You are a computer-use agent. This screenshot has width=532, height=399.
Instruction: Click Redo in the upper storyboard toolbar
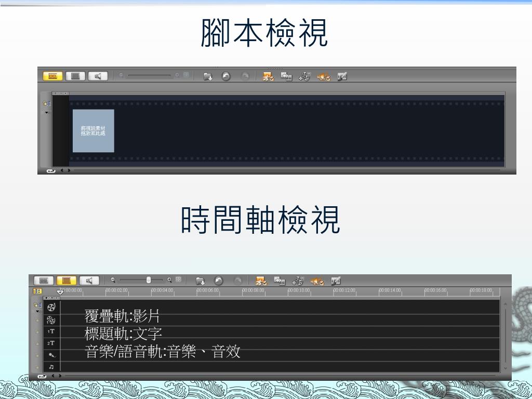pos(245,76)
